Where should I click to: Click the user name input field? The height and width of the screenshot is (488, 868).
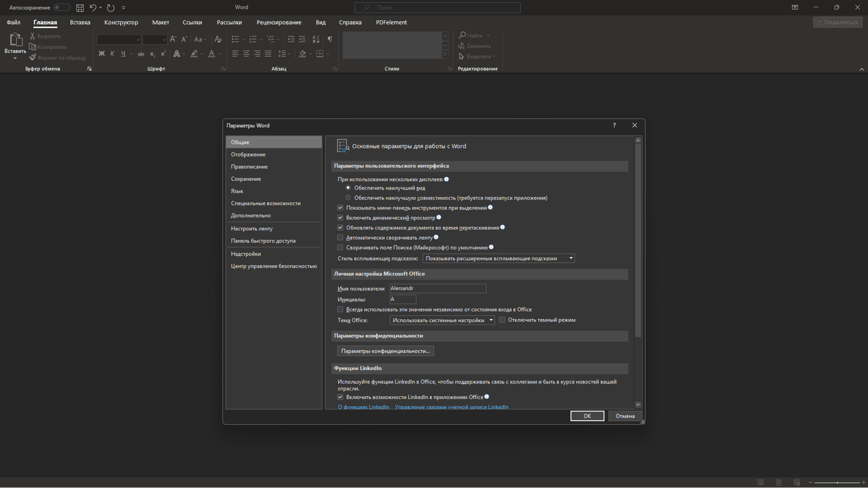(438, 288)
